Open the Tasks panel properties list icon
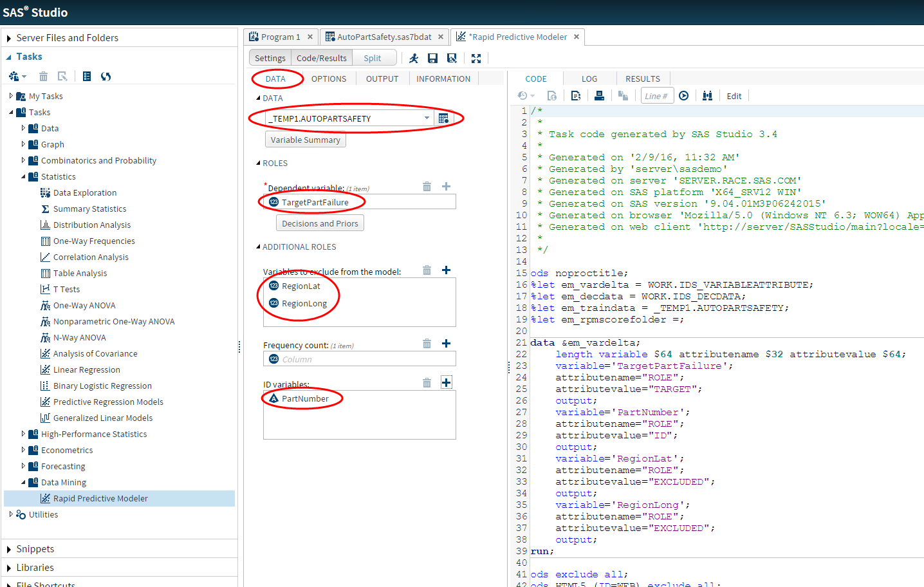 [x=87, y=76]
